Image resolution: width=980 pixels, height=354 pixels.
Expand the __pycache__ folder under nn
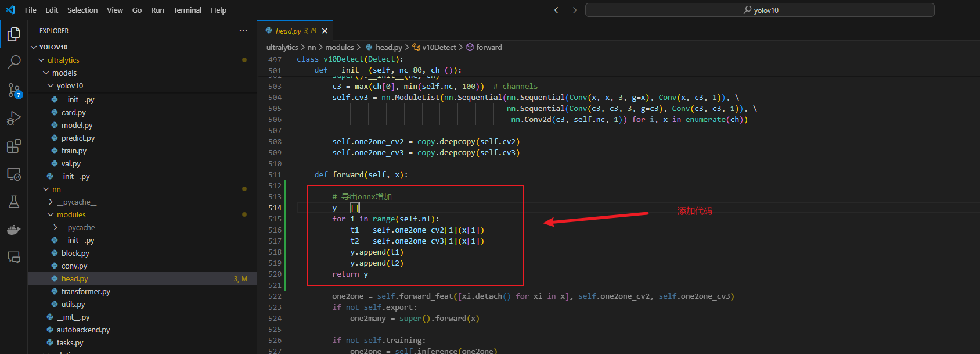pos(142,202)
